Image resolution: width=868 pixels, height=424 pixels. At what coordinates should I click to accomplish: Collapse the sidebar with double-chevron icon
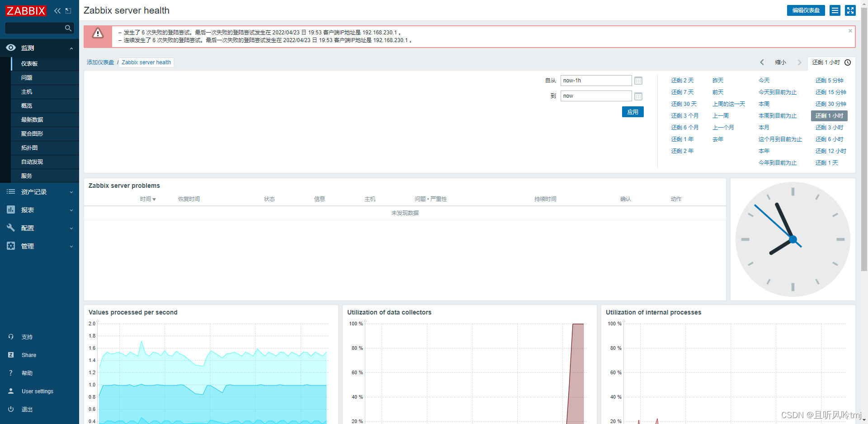tap(57, 10)
